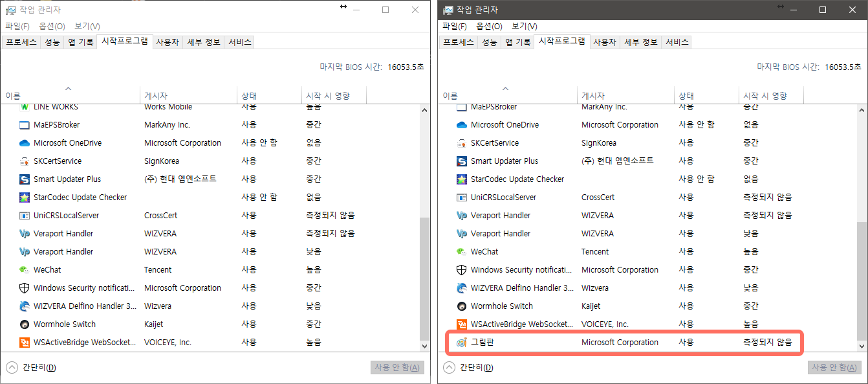Sort by 게시자 column header in left window

[x=189, y=95]
